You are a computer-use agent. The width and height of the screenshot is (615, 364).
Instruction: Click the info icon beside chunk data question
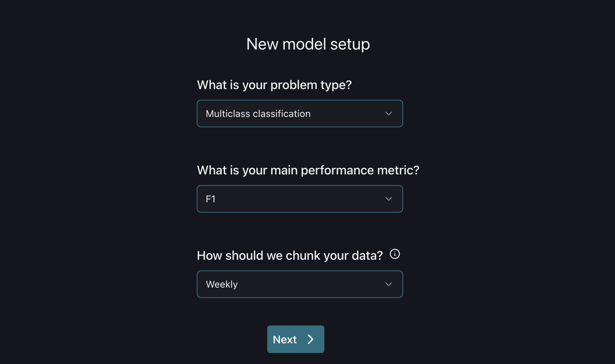pyautogui.click(x=395, y=254)
